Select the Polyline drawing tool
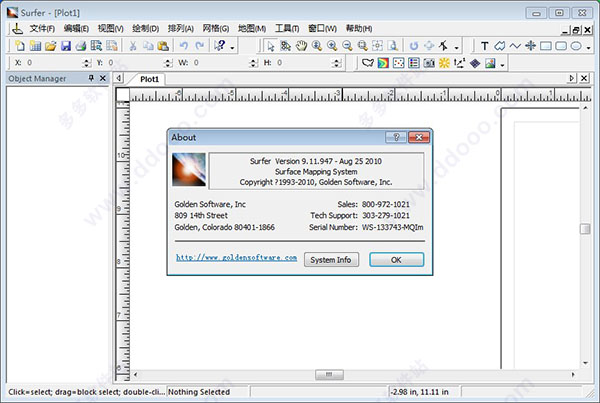 point(515,46)
